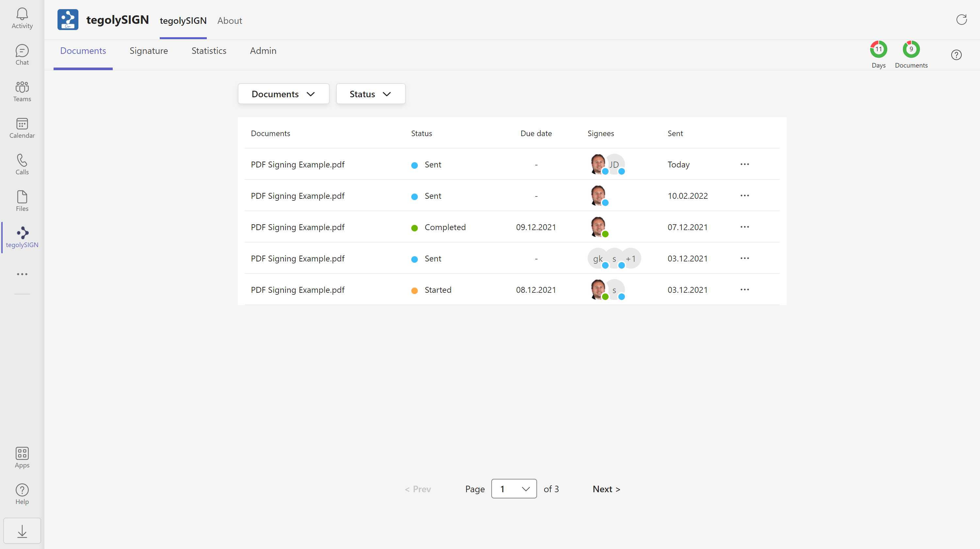Click the download arrow button in sidebar
Image resolution: width=980 pixels, height=549 pixels.
(x=22, y=531)
